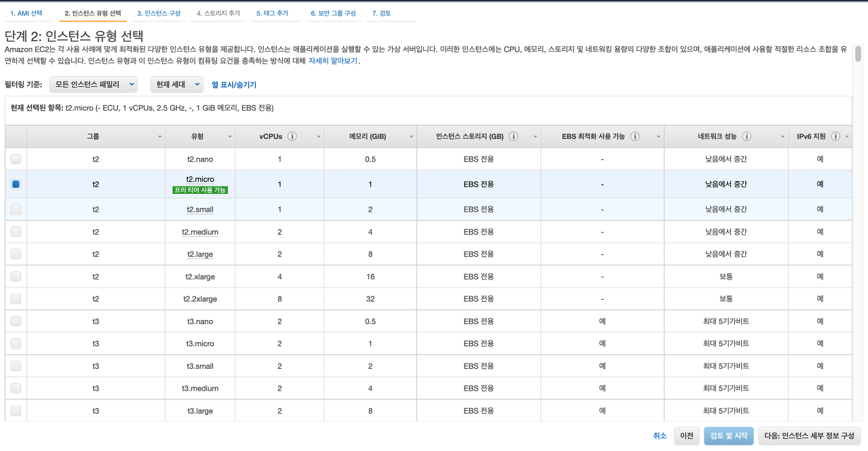This screenshot has width=868, height=451.
Task: Select the t2.large row checkbox
Action: tap(16, 254)
